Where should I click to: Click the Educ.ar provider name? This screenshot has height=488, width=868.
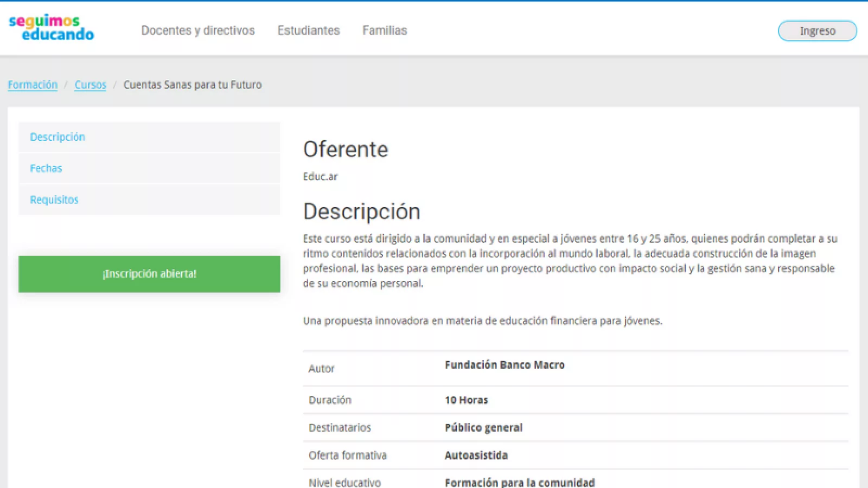pyautogui.click(x=320, y=176)
